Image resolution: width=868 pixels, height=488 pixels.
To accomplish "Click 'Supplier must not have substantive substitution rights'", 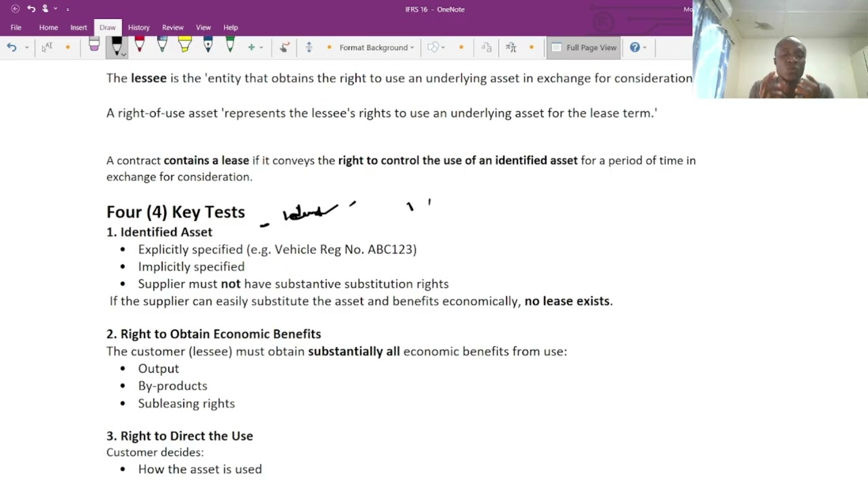I will [x=294, y=284].
